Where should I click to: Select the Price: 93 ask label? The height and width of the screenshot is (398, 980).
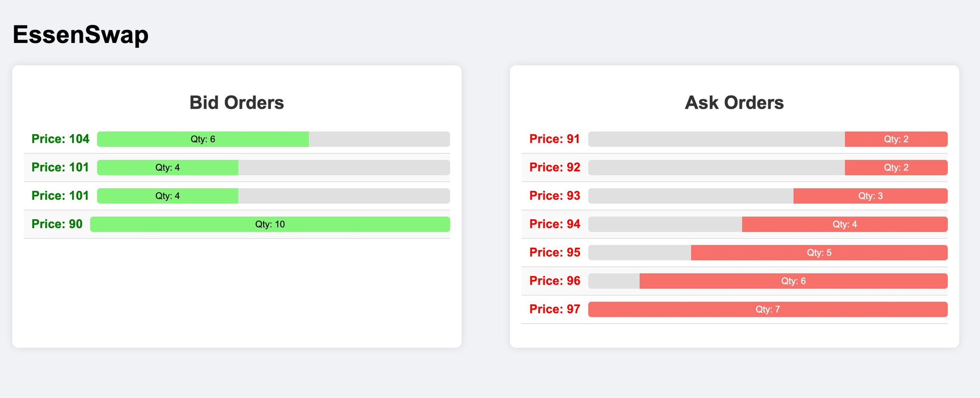click(x=555, y=196)
